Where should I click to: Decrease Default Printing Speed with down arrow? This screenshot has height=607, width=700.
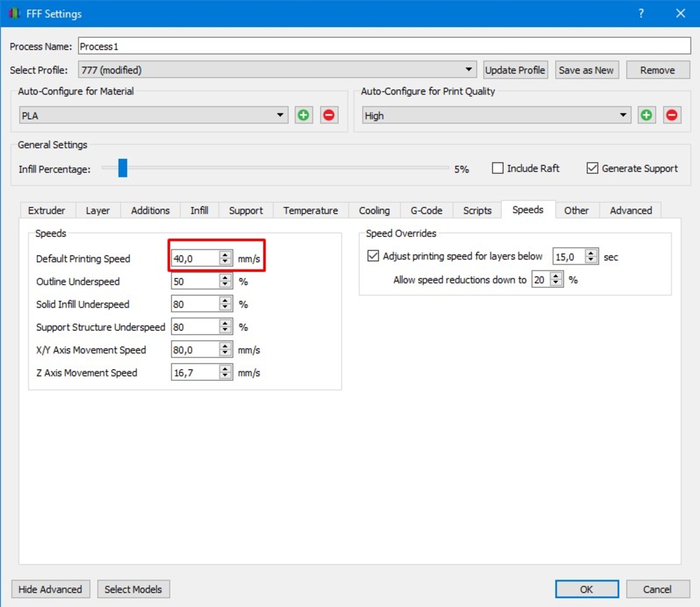(x=225, y=262)
